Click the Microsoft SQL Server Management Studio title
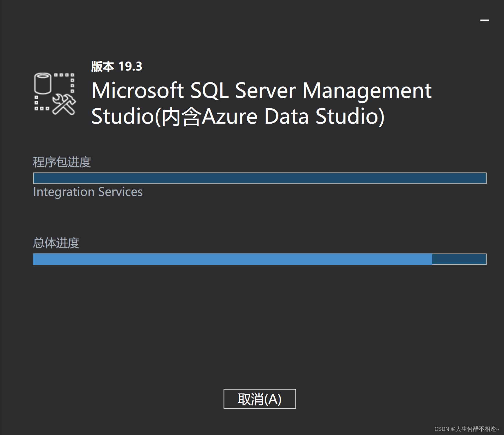This screenshot has height=435, width=504. tap(261, 103)
